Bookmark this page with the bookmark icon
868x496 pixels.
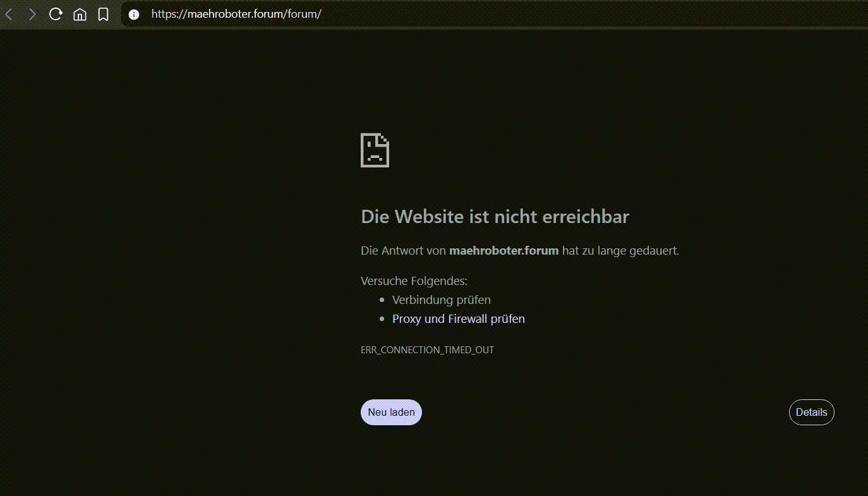tap(103, 14)
